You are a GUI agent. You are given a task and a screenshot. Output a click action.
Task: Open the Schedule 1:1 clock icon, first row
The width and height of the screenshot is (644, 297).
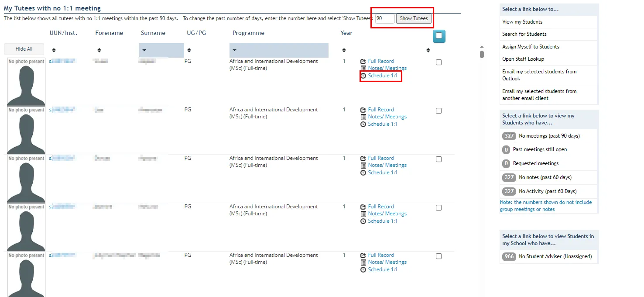tap(363, 75)
